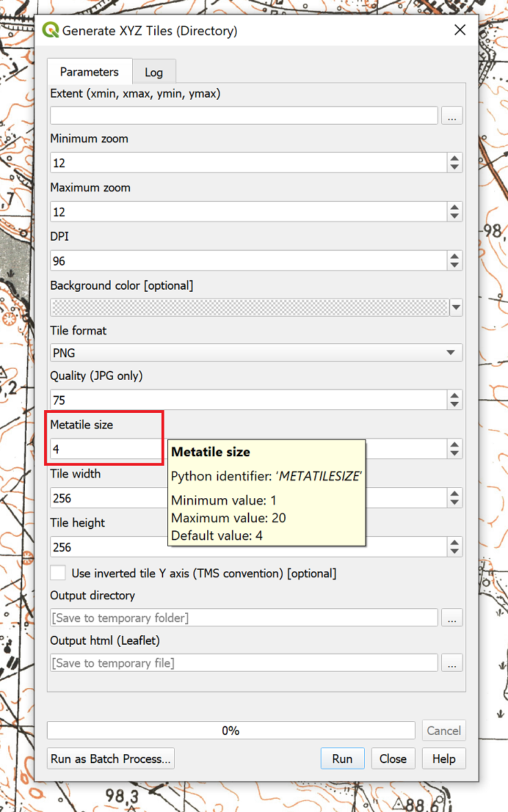Screen dimensions: 508x812
Task: Select the Parameters tab
Action: pyautogui.click(x=89, y=72)
